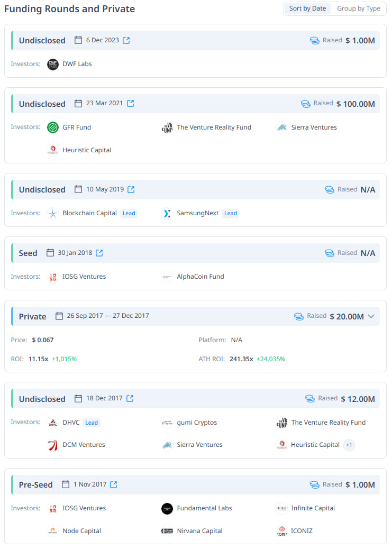Open Blockchain Capital investor link

pos(89,213)
